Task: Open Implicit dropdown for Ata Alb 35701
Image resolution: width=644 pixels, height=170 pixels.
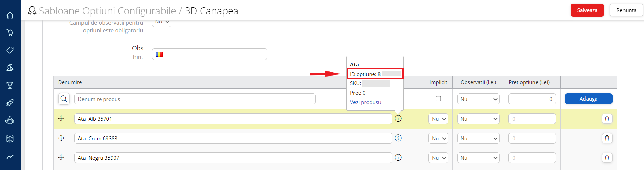Action: click(438, 119)
